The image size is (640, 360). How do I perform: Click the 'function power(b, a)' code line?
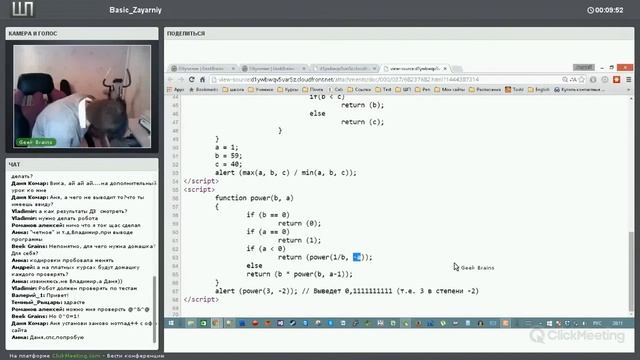click(254, 198)
